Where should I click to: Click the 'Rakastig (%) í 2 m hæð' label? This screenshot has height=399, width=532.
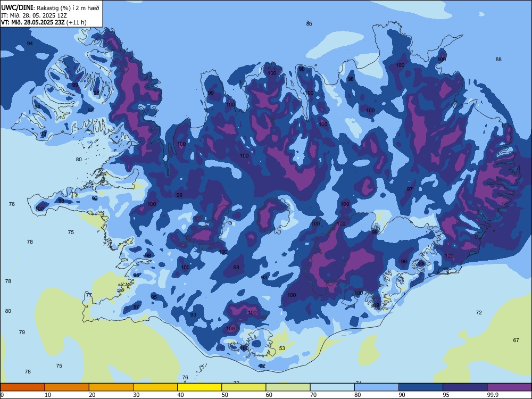(68, 8)
